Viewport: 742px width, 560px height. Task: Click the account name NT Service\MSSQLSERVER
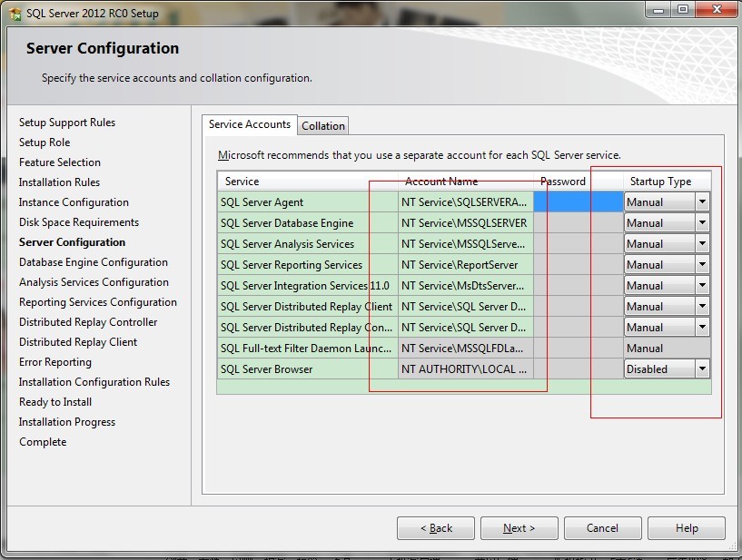click(x=464, y=223)
